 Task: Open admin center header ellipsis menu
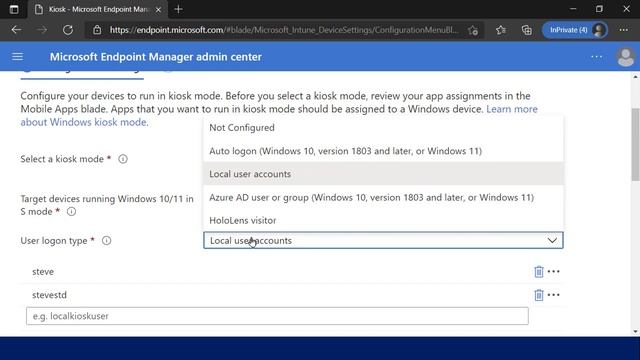596,57
